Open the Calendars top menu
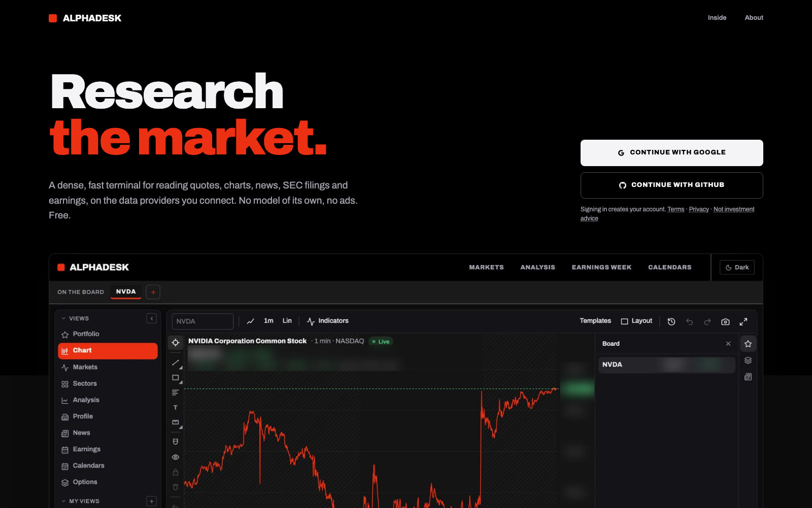This screenshot has width=812, height=508. coord(669,267)
